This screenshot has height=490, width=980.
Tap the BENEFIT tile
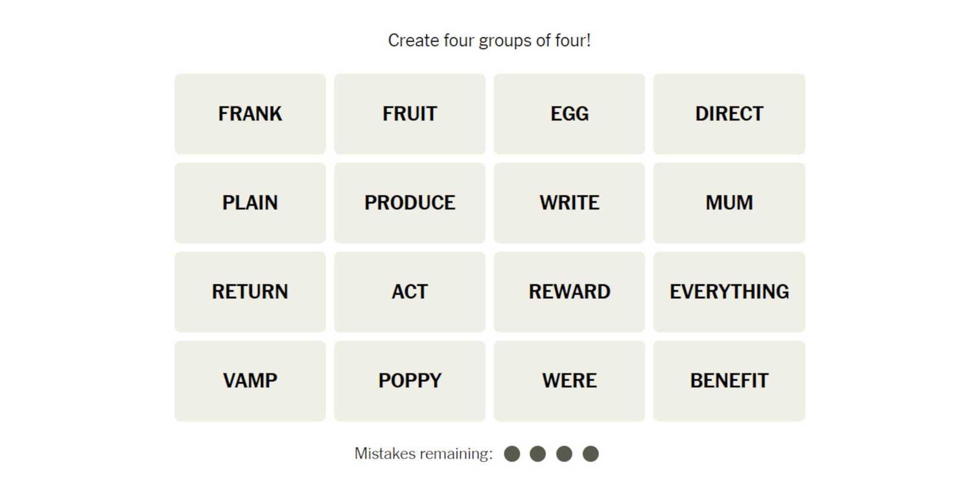point(729,381)
